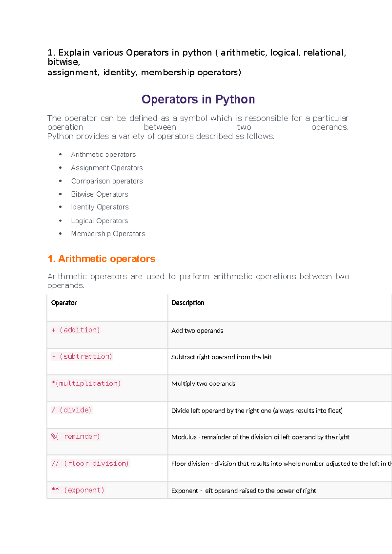Click the 'Operators in Python' title heading
This screenshot has height=554, width=392.
[x=198, y=99]
